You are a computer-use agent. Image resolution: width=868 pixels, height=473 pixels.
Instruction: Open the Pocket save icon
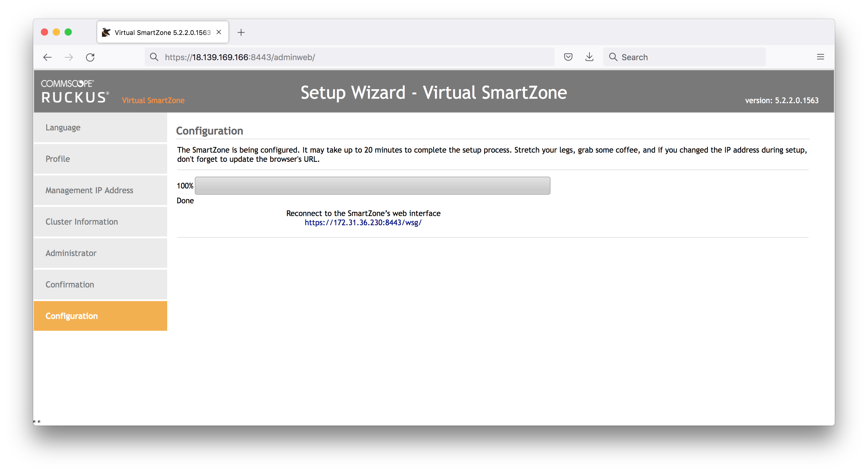[x=568, y=57]
